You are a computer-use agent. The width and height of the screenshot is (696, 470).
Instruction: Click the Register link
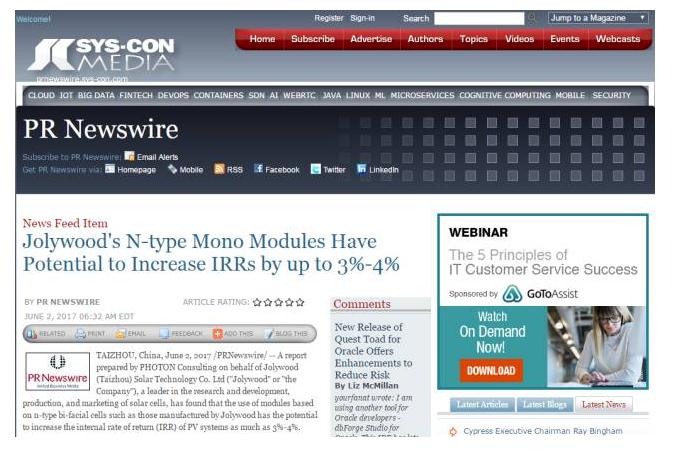pos(328,18)
